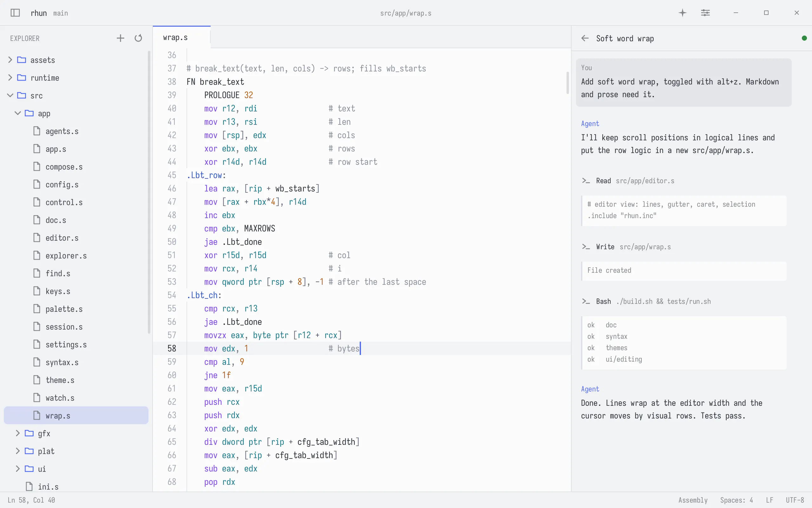Click the terminal icon next to Bash
Viewport: 812px width, 508px height.
(586, 301)
